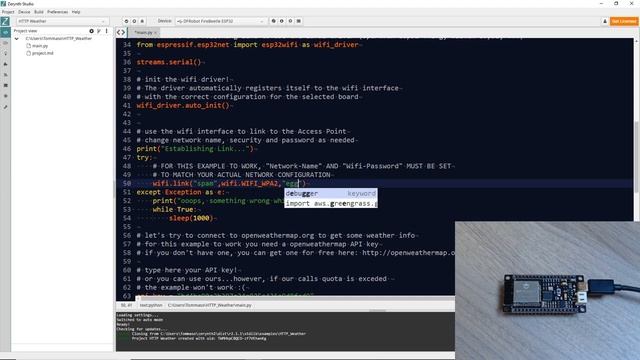Image resolution: width=640 pixels, height=360 pixels.
Task: Choose the debugger autocomplete suggestion
Action: 331,193
